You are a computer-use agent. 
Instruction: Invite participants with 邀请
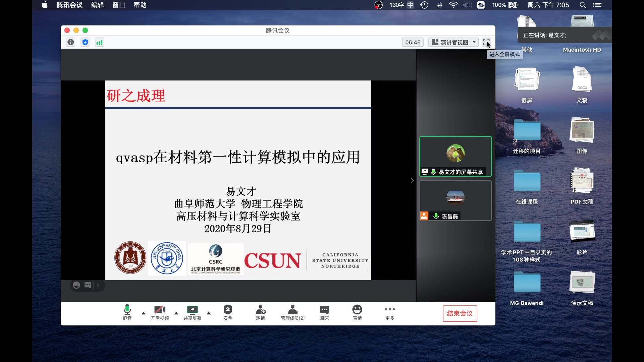pyautogui.click(x=261, y=312)
